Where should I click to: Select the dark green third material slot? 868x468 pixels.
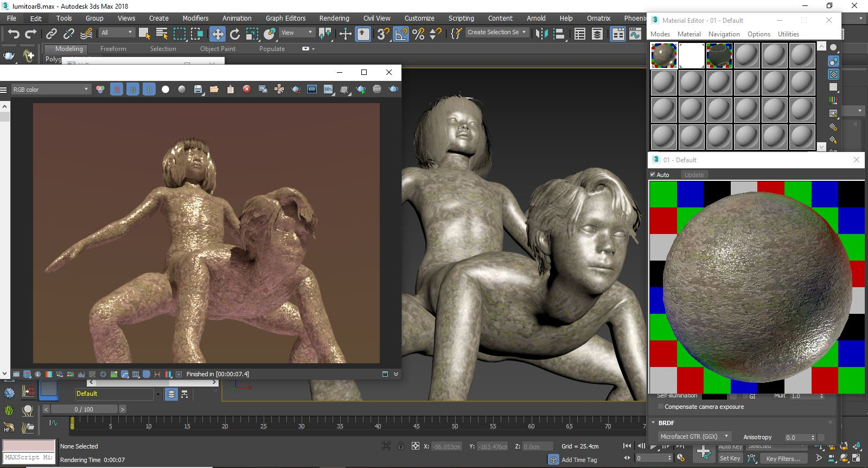719,55
